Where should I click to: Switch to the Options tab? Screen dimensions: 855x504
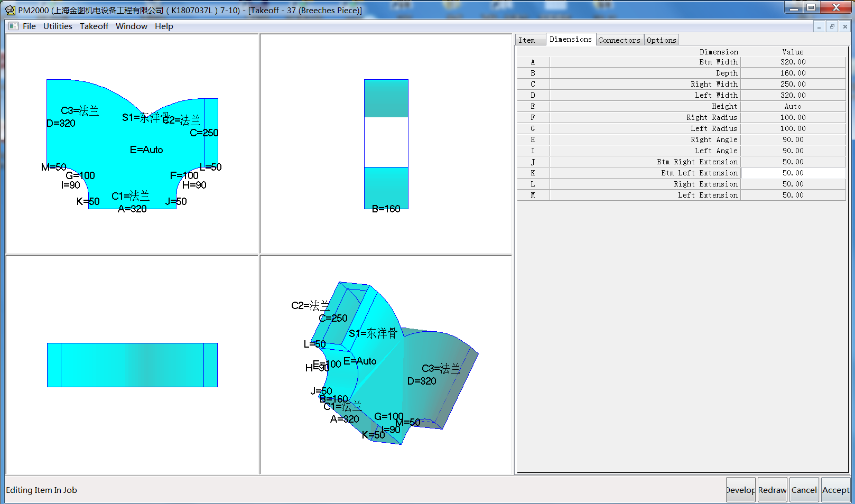(661, 40)
